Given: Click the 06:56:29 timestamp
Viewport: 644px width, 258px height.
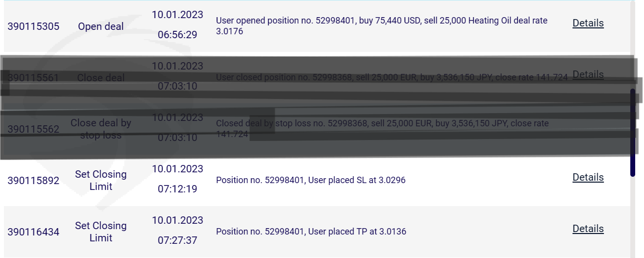Looking at the screenshot, I should tap(177, 35).
